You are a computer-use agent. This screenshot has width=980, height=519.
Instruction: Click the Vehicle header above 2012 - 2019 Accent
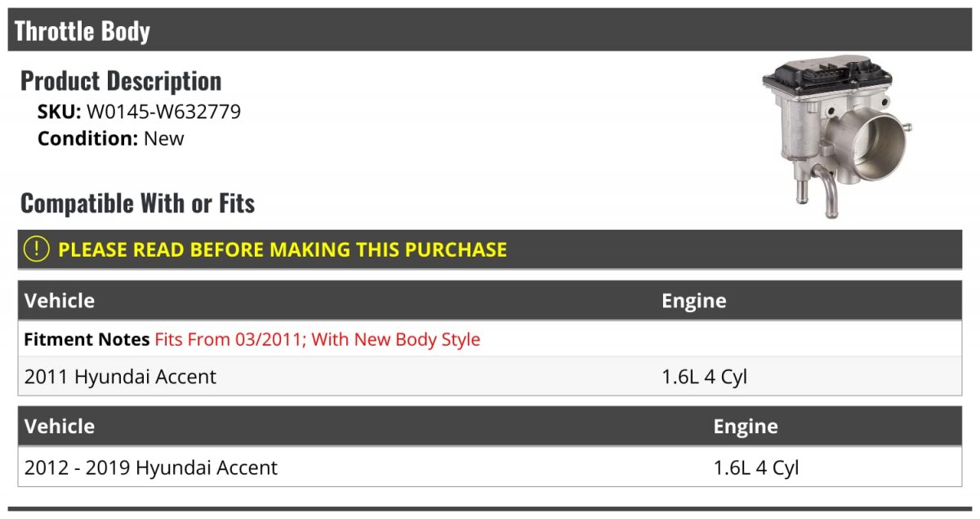point(60,426)
